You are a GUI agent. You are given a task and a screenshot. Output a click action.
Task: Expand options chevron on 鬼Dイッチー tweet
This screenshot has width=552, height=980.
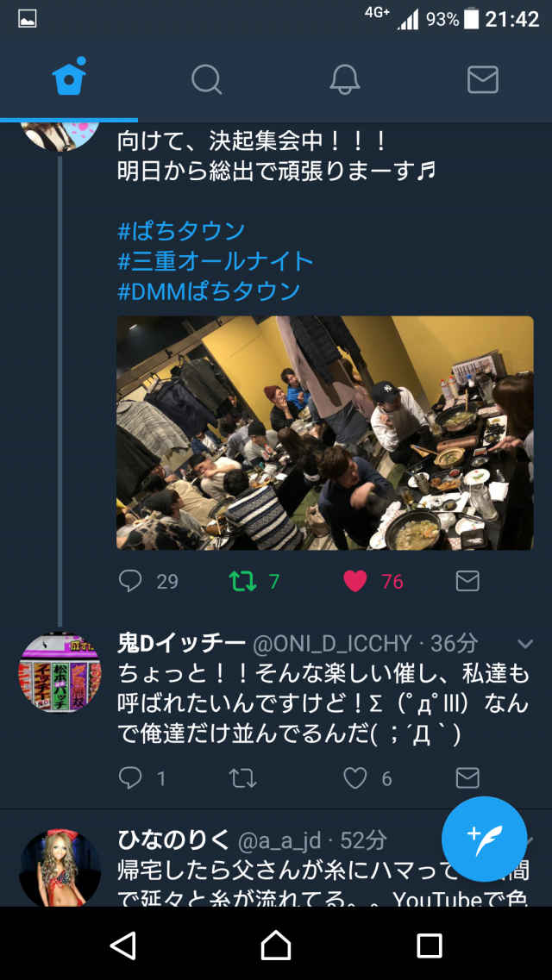525,644
